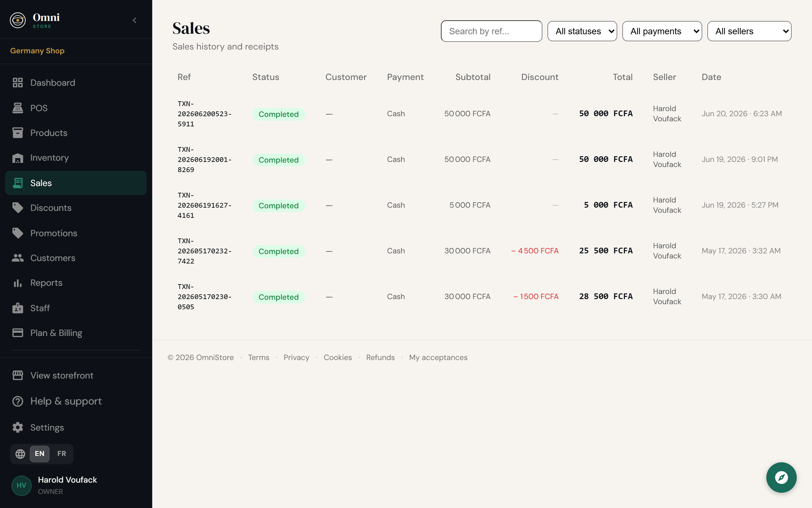812x508 pixels.
Task: Switch language to EN
Action: 40,454
